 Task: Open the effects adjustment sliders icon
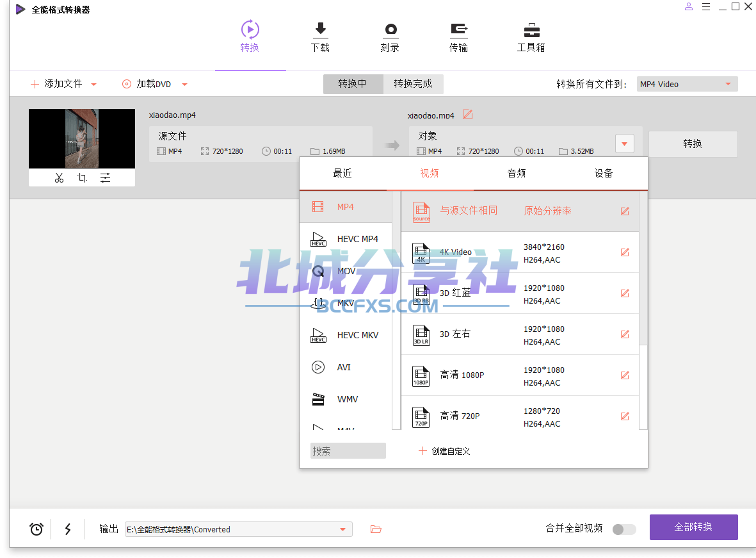click(105, 178)
